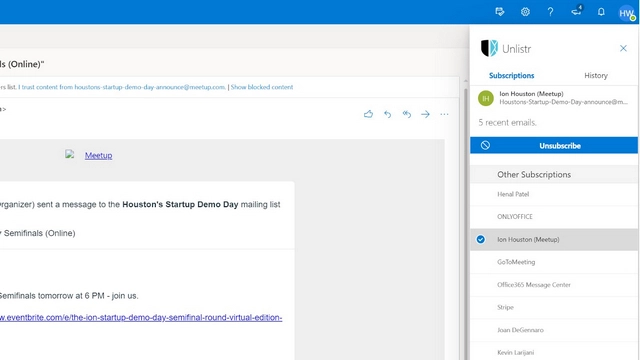The height and width of the screenshot is (360, 640).
Task: Select the Kevin Larijani subscription
Action: pyautogui.click(x=554, y=352)
